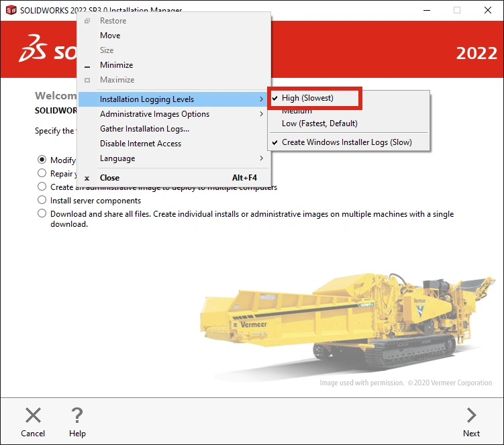
Task: Open Help via question mark icon
Action: (77, 415)
